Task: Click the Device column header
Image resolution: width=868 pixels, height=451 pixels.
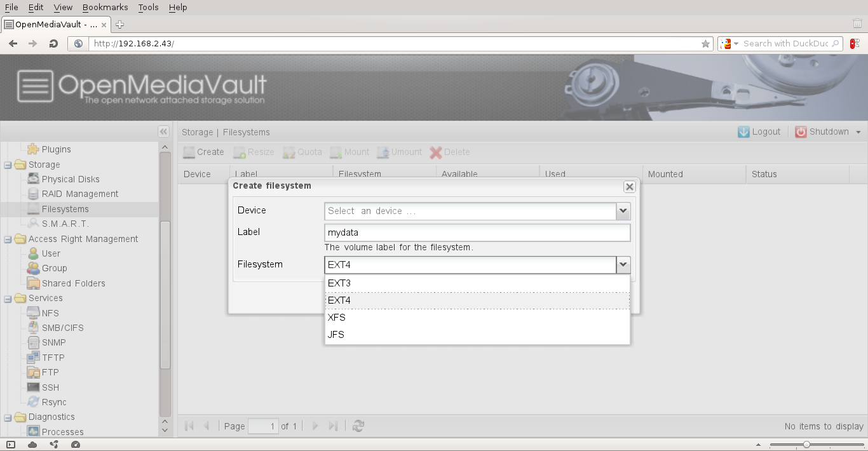Action: click(203, 174)
